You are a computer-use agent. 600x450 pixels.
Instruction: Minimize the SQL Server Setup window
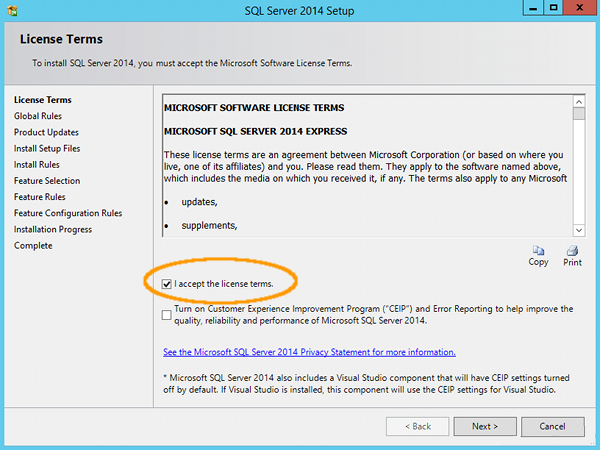coord(533,8)
